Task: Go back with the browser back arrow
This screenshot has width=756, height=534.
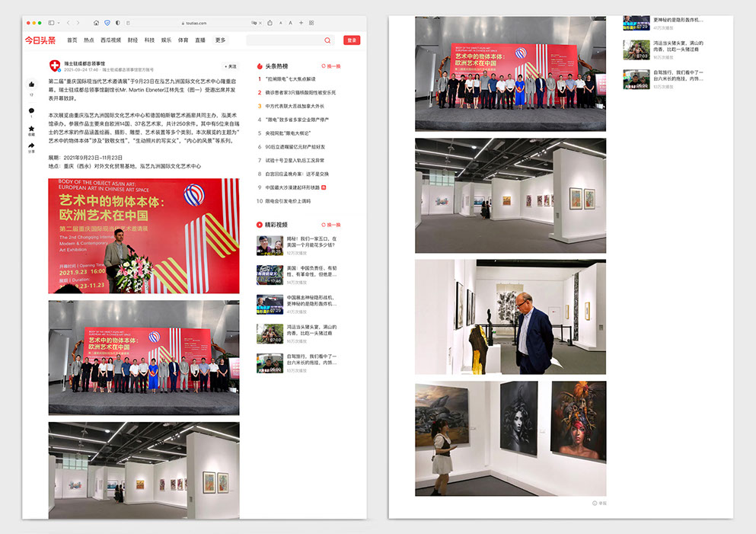Action: click(68, 23)
